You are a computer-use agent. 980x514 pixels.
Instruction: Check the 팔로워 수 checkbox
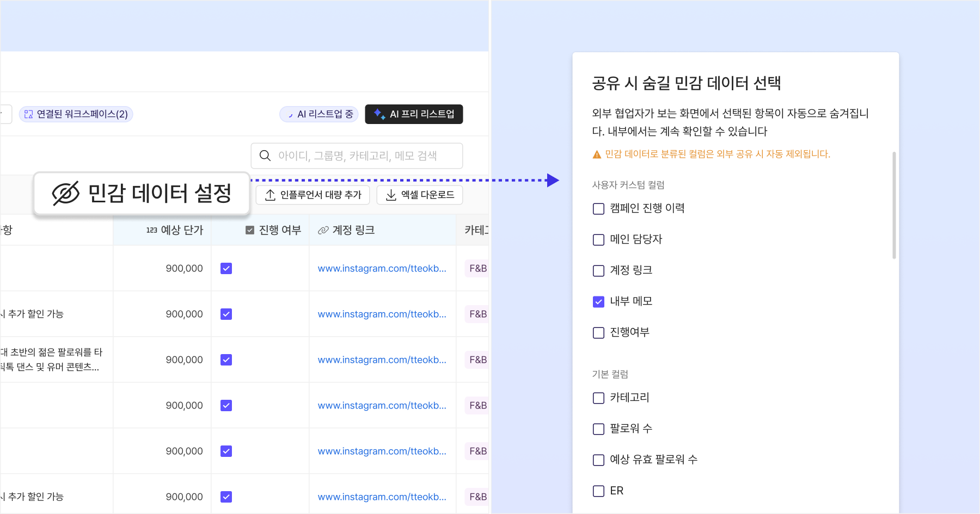click(598, 429)
